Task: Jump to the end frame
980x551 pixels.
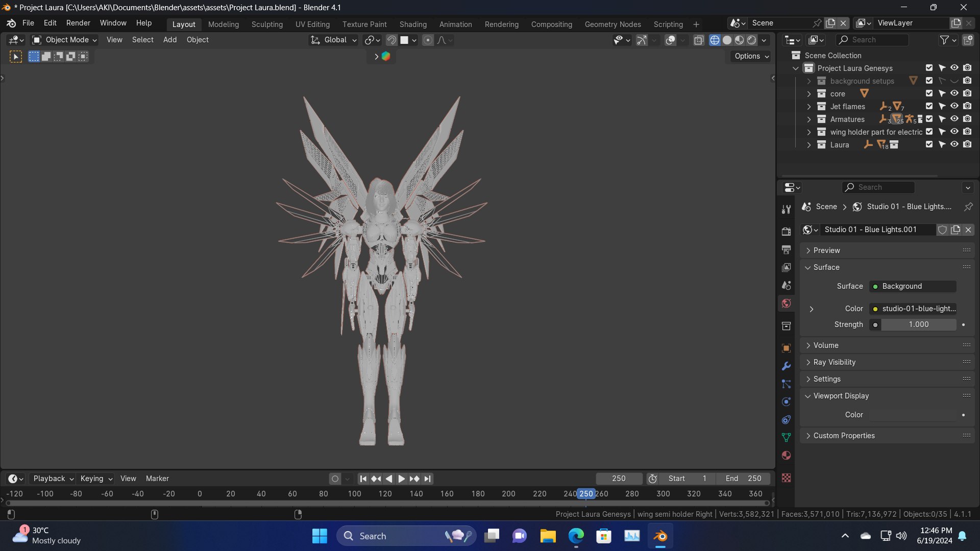Action: pos(428,479)
